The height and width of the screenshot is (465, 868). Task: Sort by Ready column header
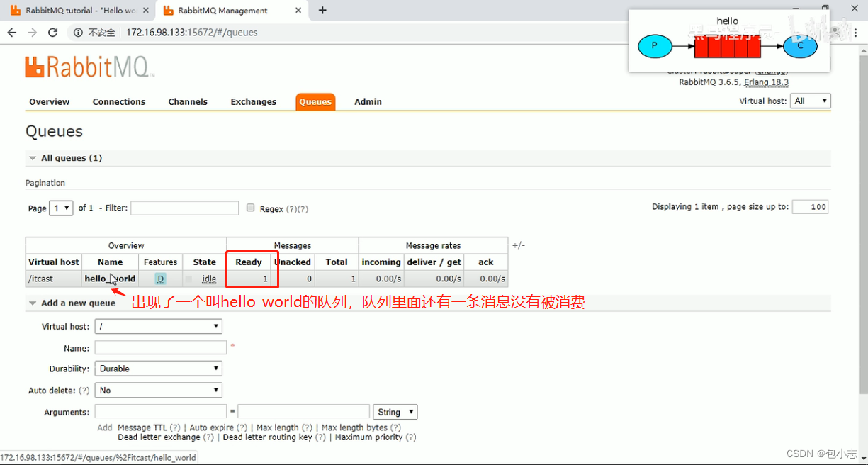click(249, 262)
